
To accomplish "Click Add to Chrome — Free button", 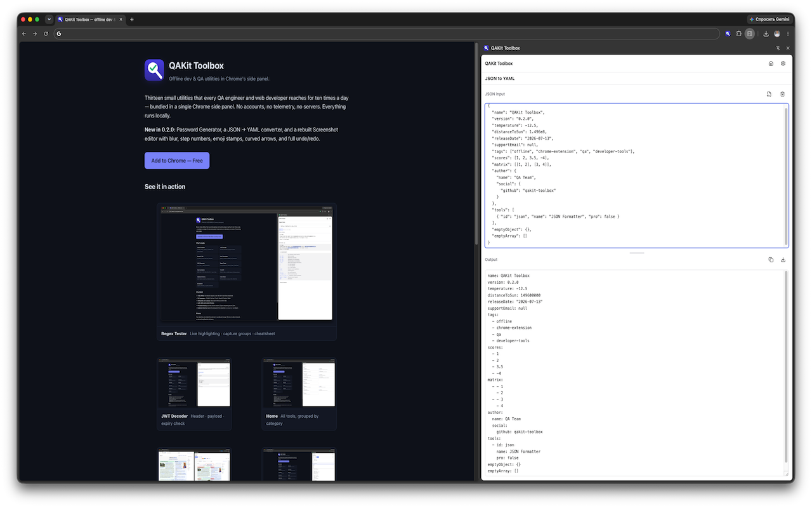I will pyautogui.click(x=177, y=161).
